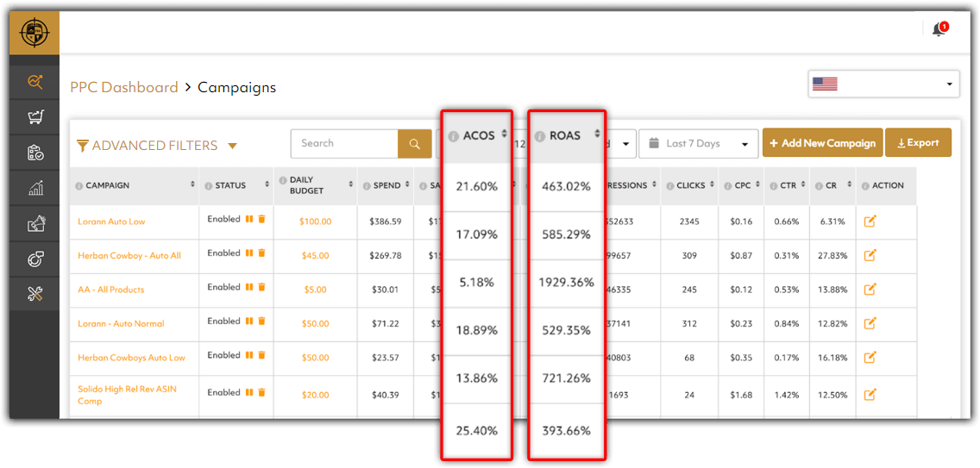Edit the $100.00 daily budget
This screenshot has width=980, height=468.
(x=316, y=222)
